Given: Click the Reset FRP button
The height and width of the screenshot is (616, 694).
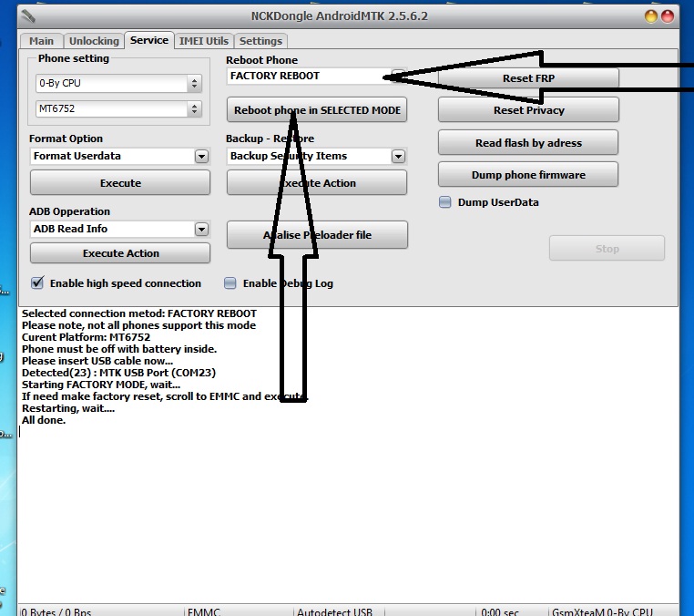Looking at the screenshot, I should (x=528, y=78).
